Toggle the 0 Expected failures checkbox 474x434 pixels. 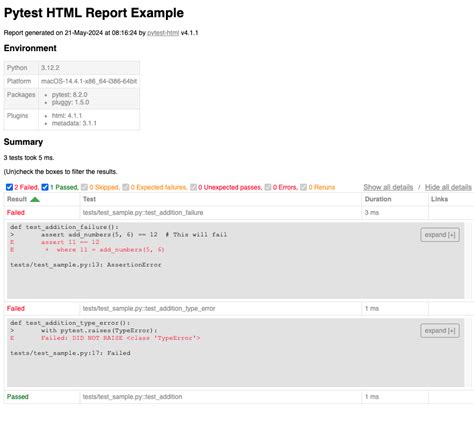click(125, 187)
